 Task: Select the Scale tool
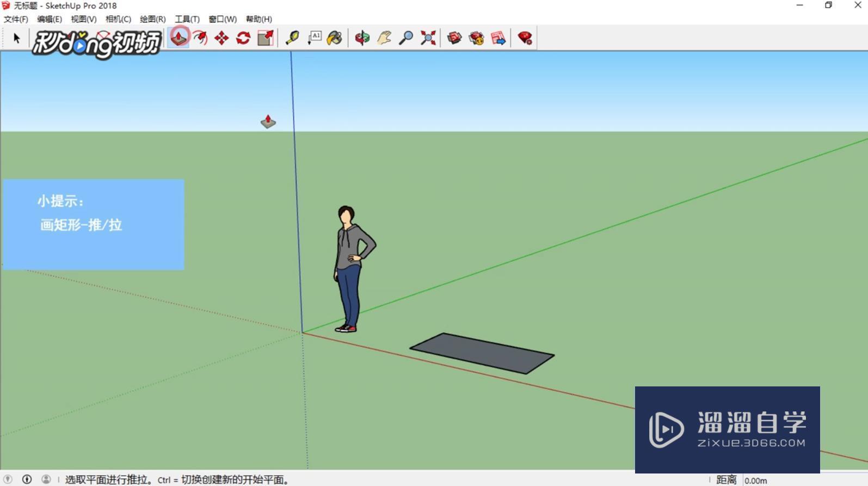(266, 38)
